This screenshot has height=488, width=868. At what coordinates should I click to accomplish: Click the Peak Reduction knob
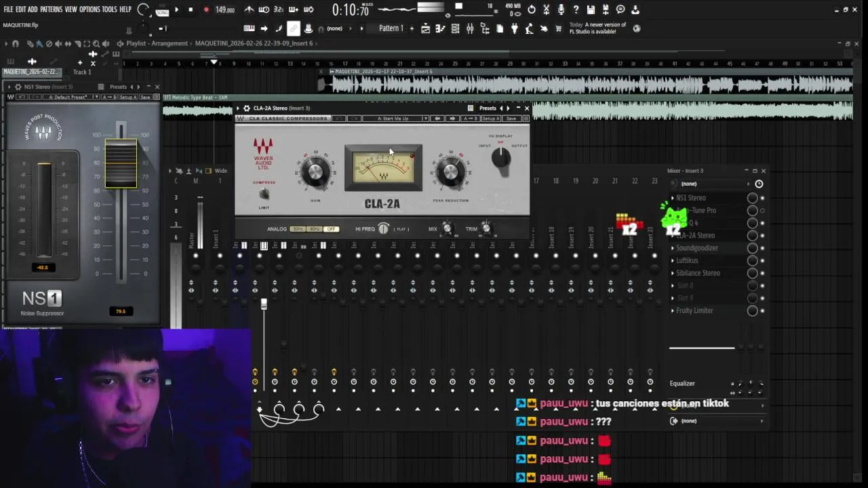point(450,172)
